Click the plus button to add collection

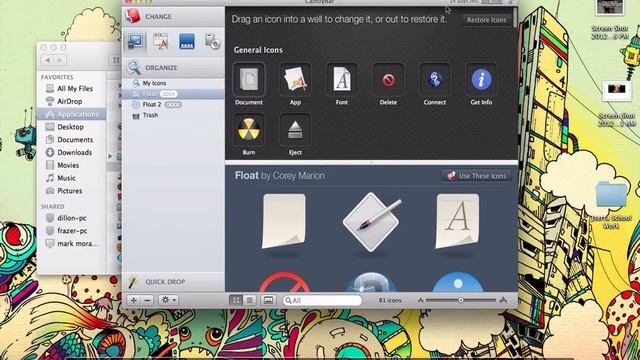(x=133, y=300)
